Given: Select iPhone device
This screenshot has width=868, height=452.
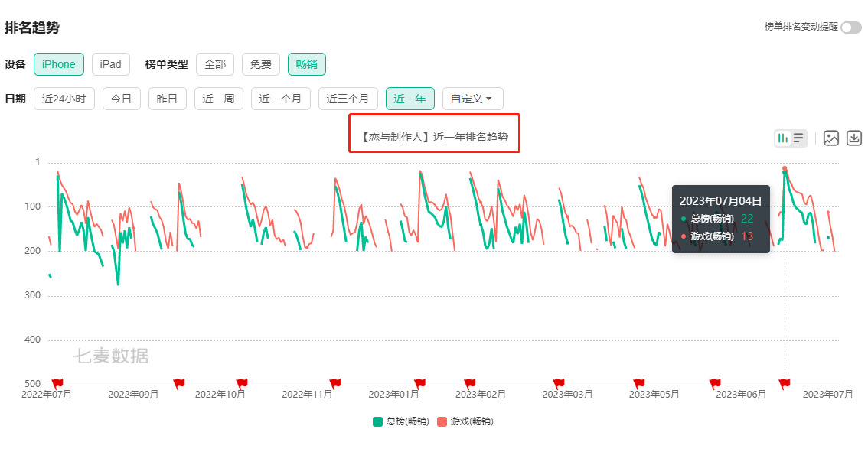Looking at the screenshot, I should tap(59, 64).
